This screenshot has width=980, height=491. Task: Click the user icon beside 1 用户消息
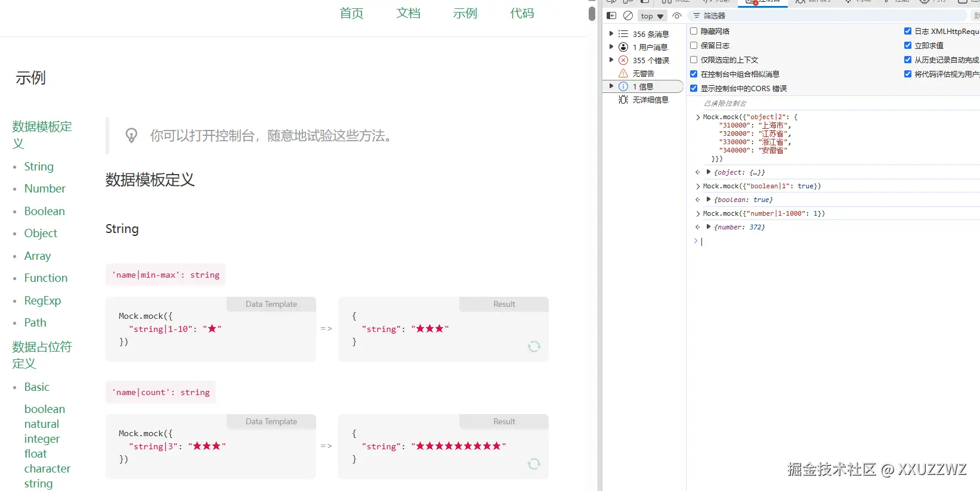(623, 47)
